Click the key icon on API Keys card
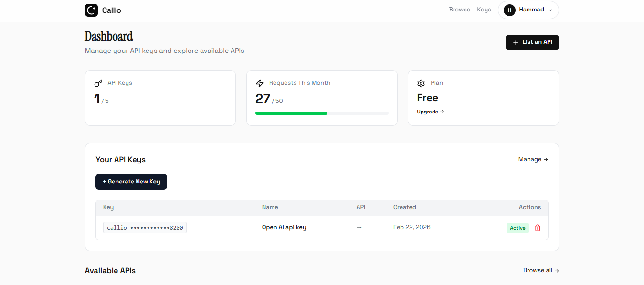 click(98, 82)
